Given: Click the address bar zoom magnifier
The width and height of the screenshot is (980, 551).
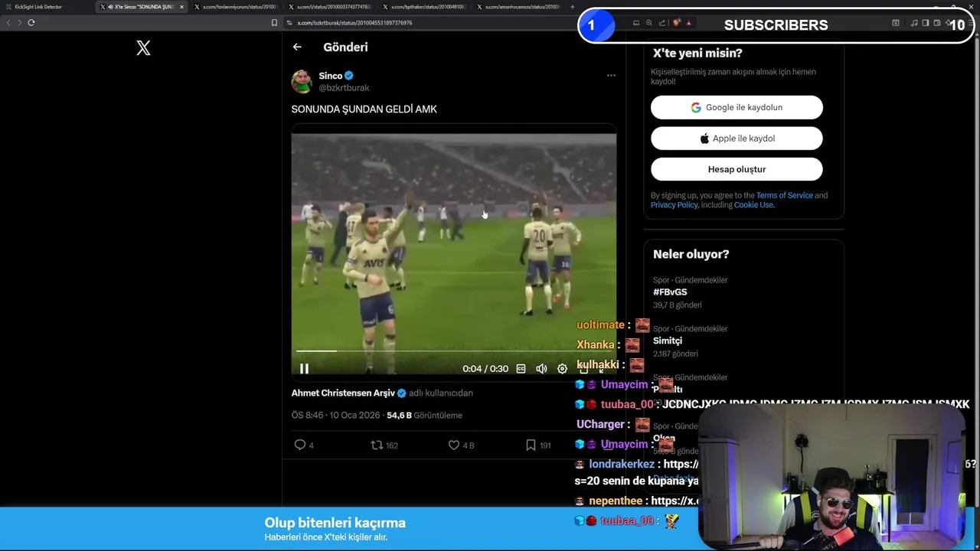Looking at the screenshot, I should pos(649,23).
